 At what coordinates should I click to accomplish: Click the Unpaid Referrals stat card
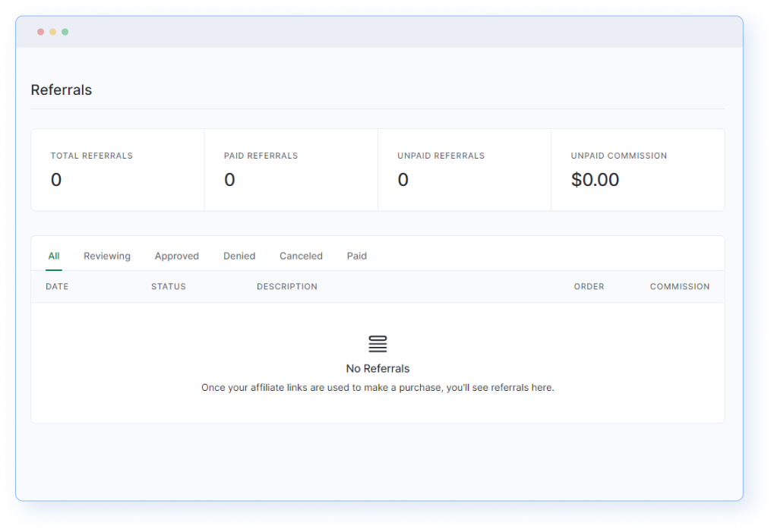tap(464, 169)
